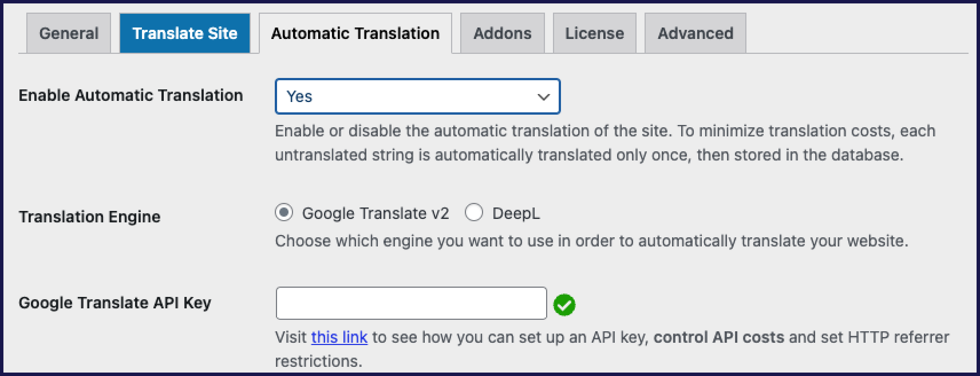Open the General tab
This screenshot has width=980, height=376.
(x=69, y=33)
